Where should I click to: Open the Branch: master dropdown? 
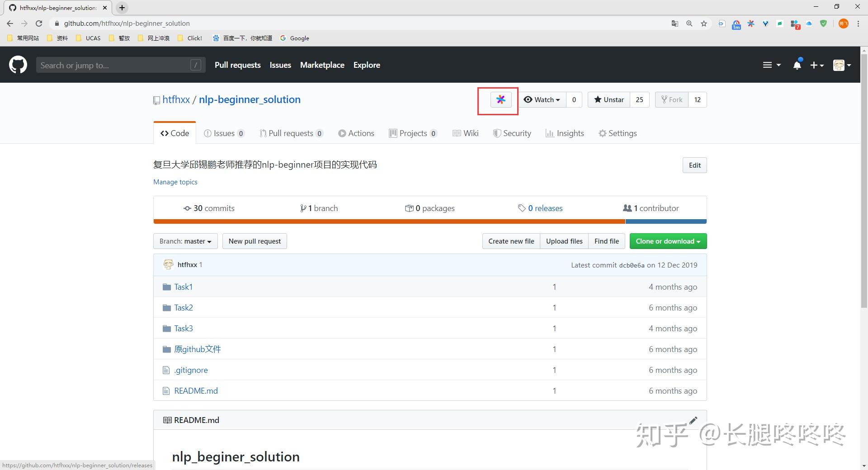(x=185, y=241)
